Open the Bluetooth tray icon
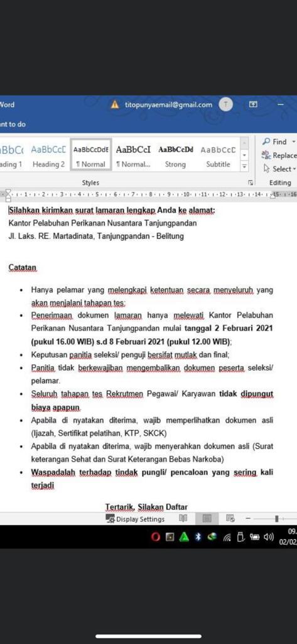Viewport: 297px width, 644px height. click(198, 537)
